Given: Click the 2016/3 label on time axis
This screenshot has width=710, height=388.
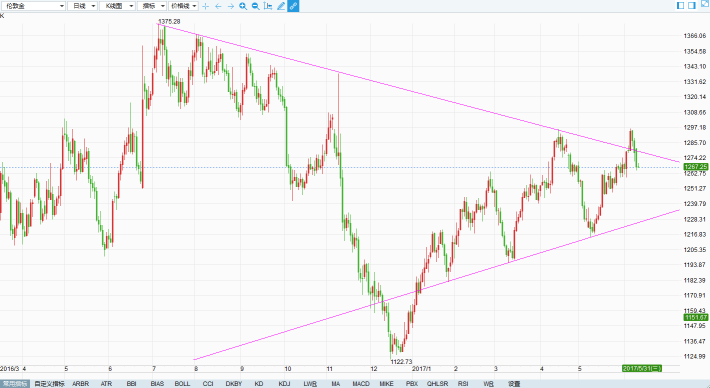Looking at the screenshot, I should click(10, 369).
